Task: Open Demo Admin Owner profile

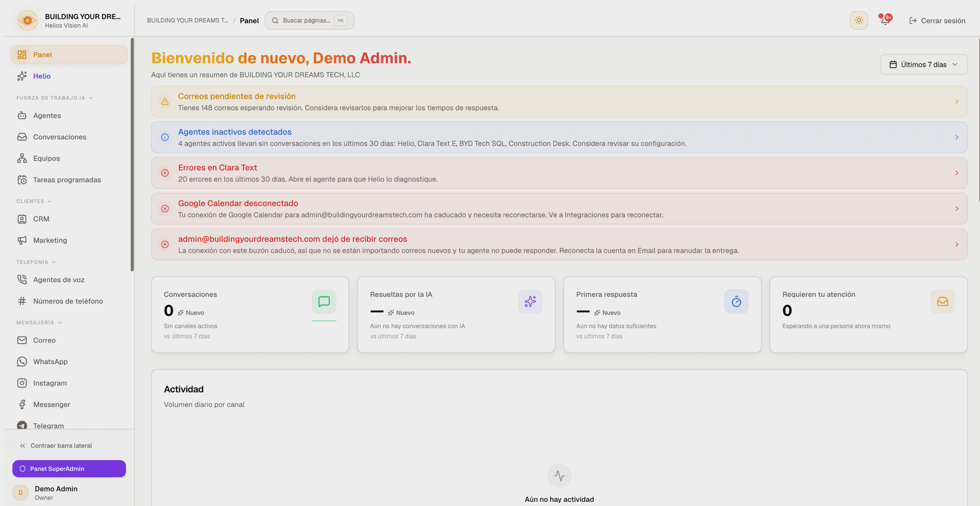Action: coord(69,493)
